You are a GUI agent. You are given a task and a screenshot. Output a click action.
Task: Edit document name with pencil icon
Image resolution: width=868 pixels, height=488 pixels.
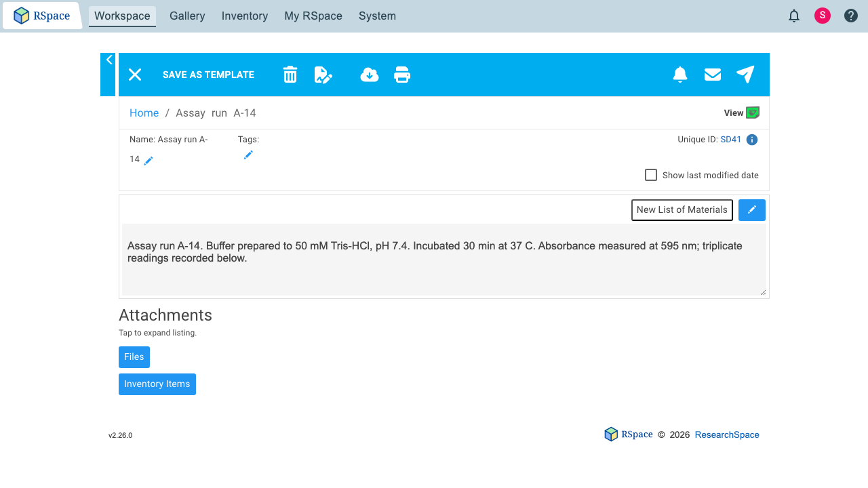(149, 161)
